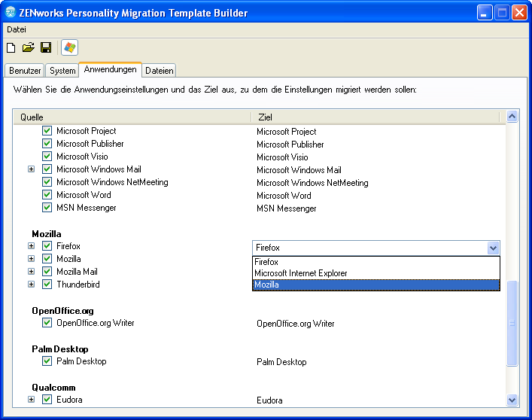Minimize the Template Builder window
The height and width of the screenshot is (420, 532).
(x=484, y=13)
